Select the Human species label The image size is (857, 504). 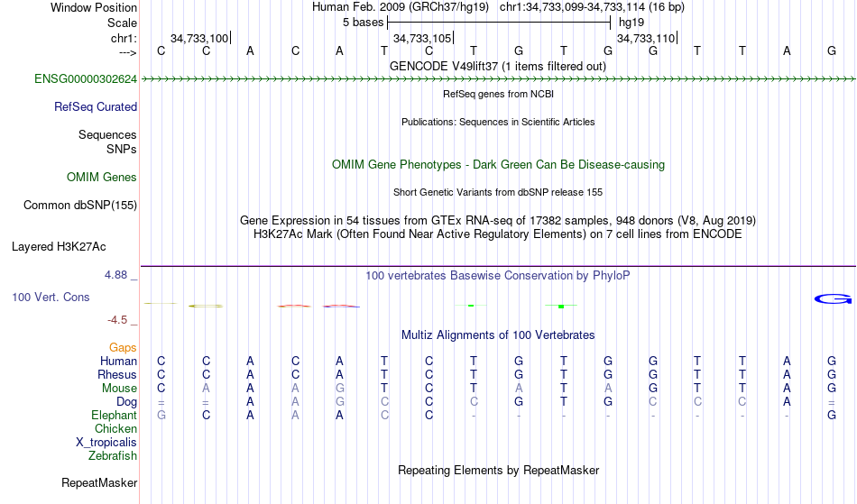[118, 361]
